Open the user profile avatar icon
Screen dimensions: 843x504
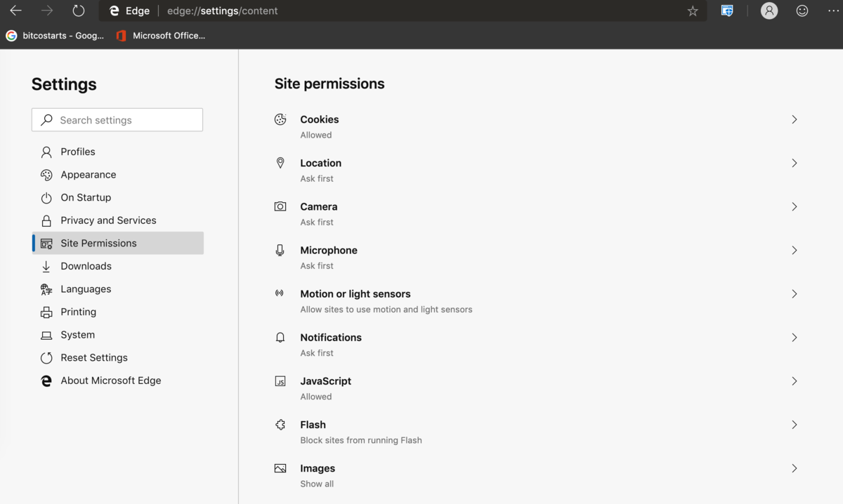769,11
